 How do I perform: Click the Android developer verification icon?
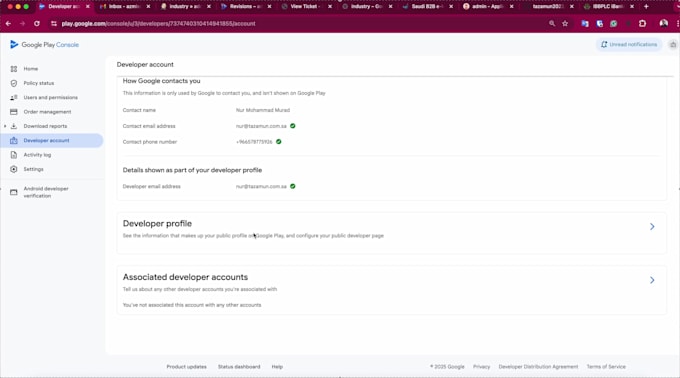click(x=14, y=192)
